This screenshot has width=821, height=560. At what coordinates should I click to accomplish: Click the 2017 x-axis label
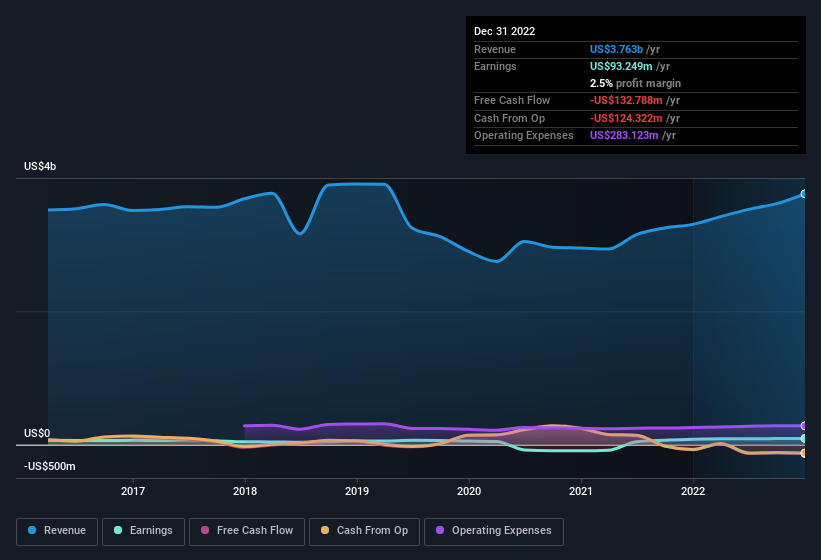(x=133, y=491)
